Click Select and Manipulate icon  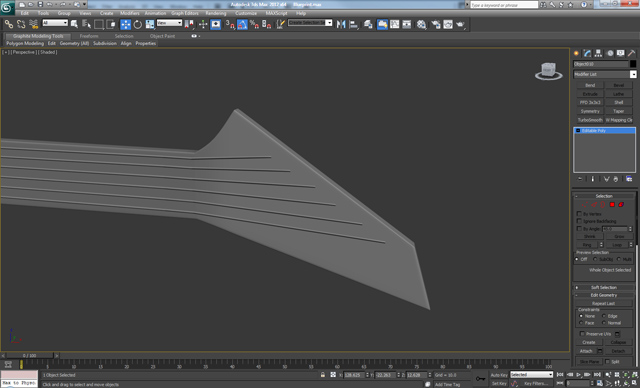[203, 24]
